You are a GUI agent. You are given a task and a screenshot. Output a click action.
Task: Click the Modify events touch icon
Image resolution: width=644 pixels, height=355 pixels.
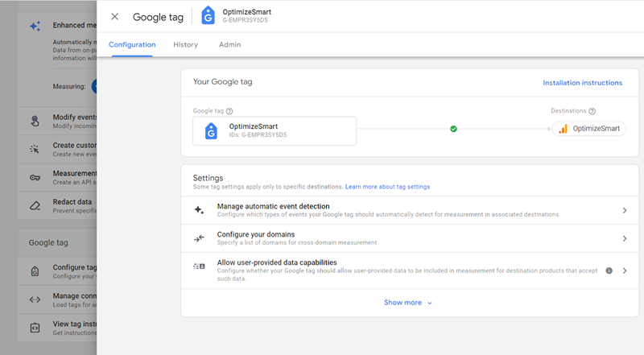[35, 122]
